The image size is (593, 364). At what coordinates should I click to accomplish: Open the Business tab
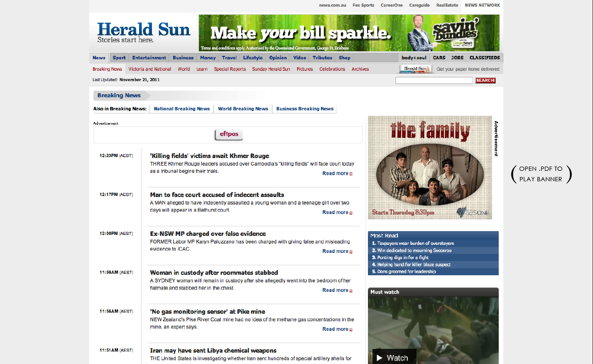[x=183, y=58]
